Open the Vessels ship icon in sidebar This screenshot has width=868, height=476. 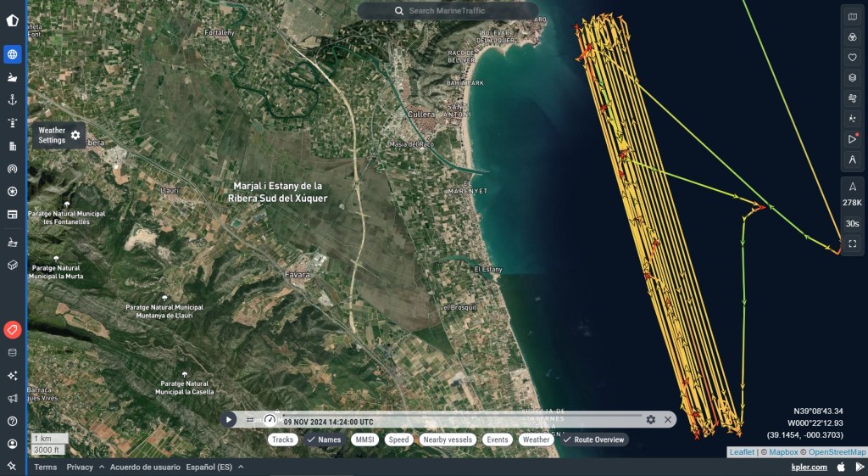tap(12, 77)
